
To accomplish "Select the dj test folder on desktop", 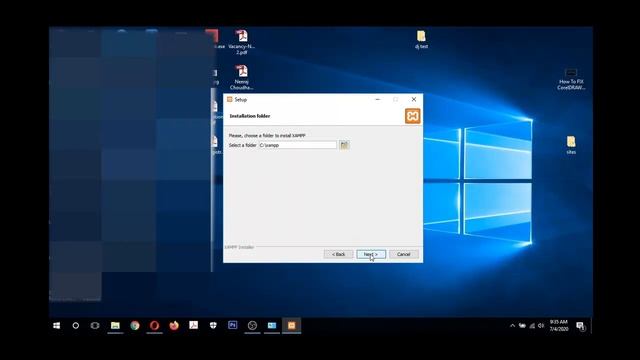I will pos(421,40).
